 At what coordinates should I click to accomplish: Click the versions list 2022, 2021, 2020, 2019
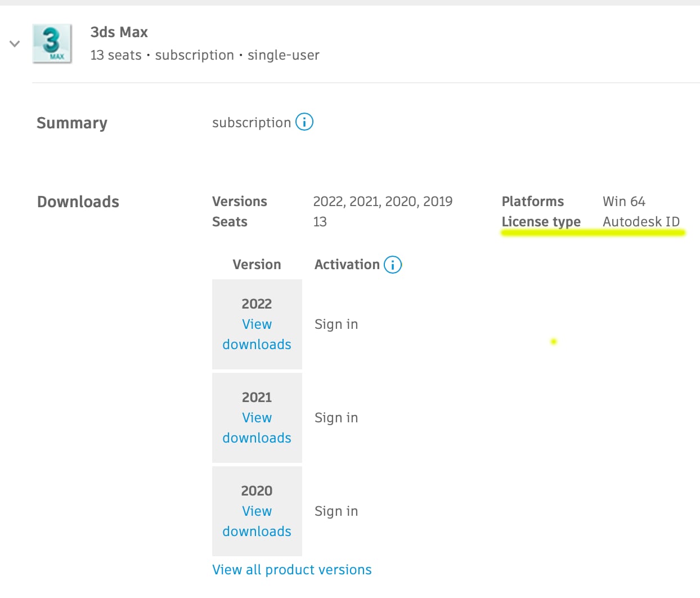[383, 202]
